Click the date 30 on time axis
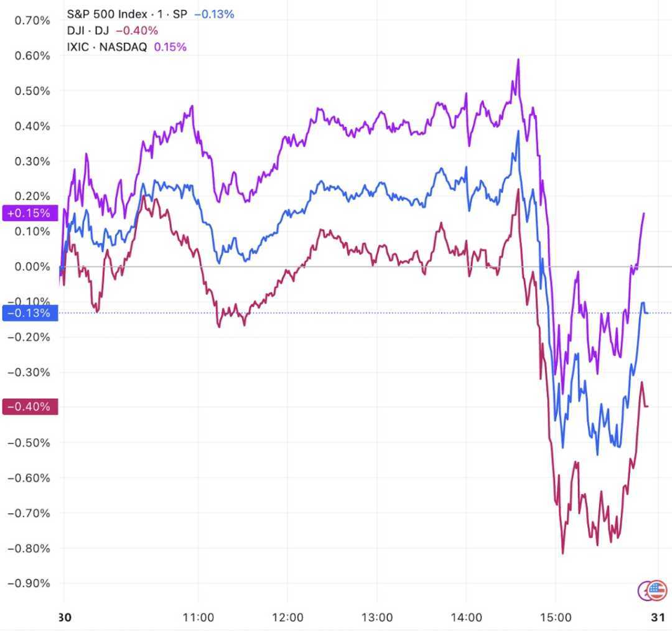 click(63, 617)
